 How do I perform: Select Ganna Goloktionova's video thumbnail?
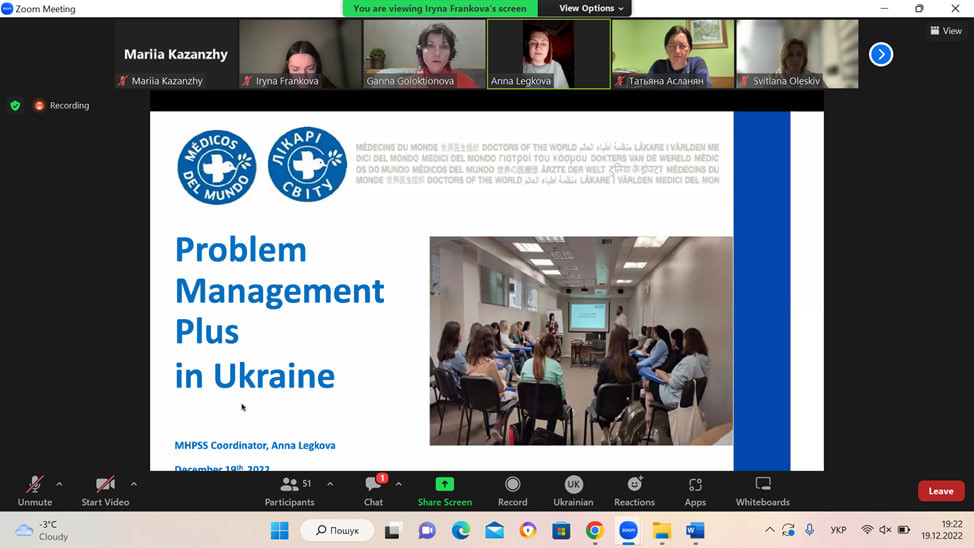[424, 54]
